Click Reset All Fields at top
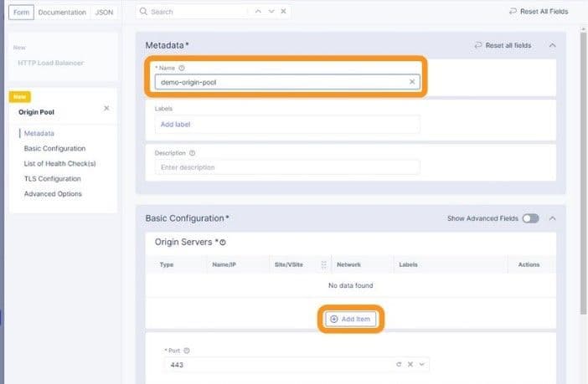 coord(539,12)
